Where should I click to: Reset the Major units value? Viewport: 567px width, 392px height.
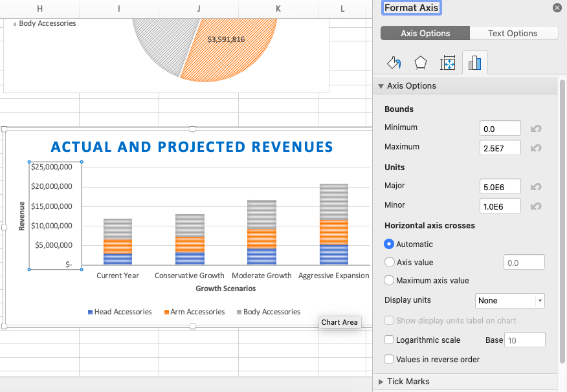[536, 186]
